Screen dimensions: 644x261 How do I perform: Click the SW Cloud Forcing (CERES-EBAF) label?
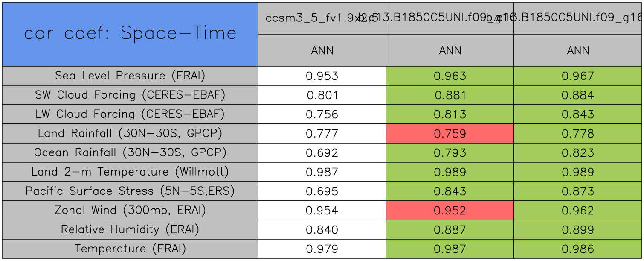point(130,95)
